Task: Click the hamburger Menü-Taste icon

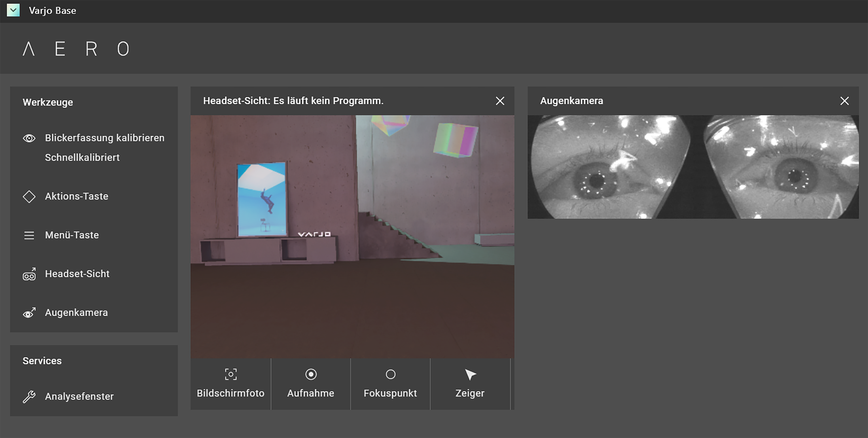Action: tap(29, 235)
